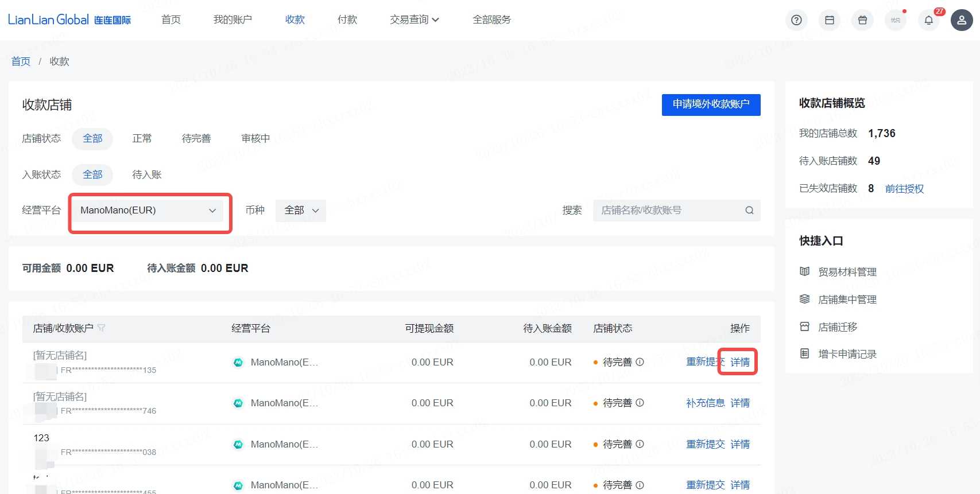The image size is (980, 494).
Task: Click 首页 in the breadcrumb
Action: 21,61
